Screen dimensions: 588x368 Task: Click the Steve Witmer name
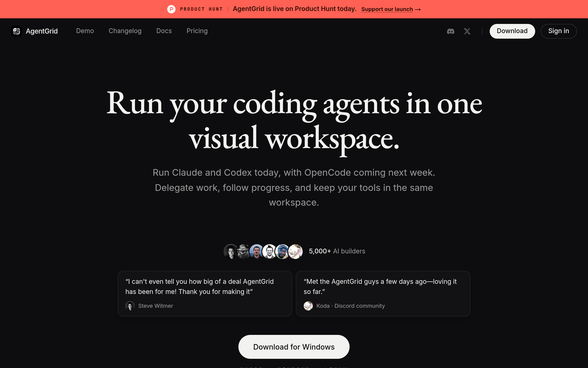coord(155,306)
